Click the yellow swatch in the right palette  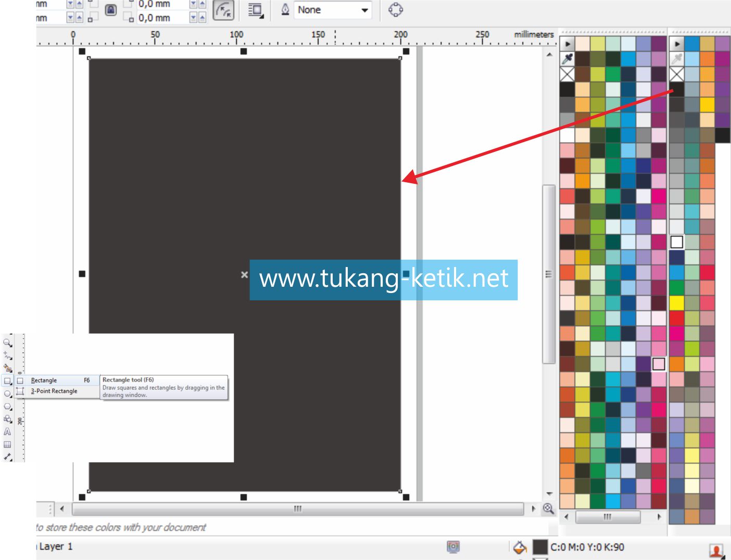coord(676,302)
